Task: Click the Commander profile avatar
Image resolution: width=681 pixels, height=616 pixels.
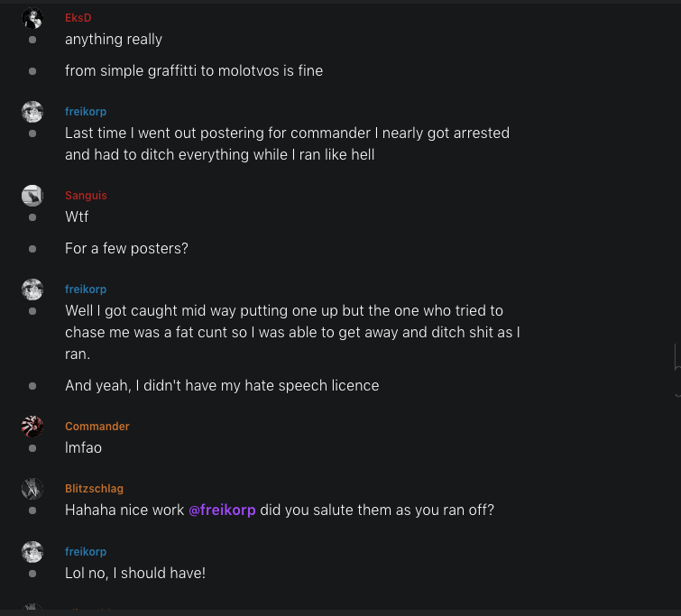Action: click(32, 427)
